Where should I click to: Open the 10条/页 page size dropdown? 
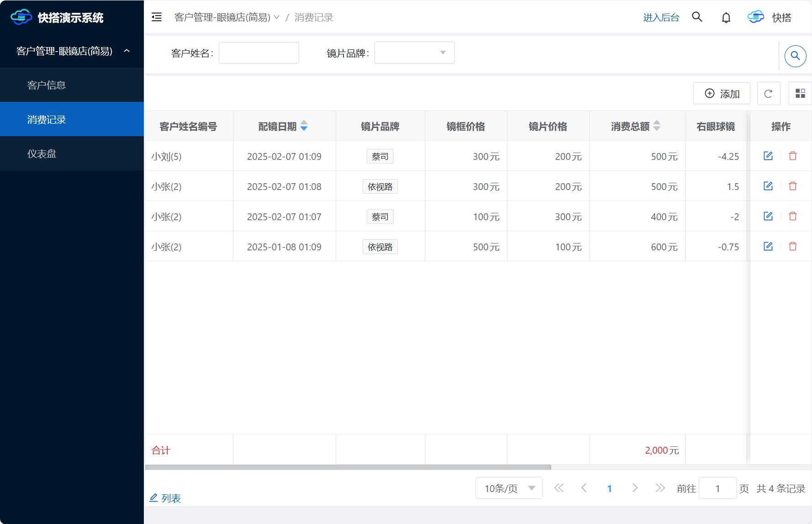click(x=509, y=488)
